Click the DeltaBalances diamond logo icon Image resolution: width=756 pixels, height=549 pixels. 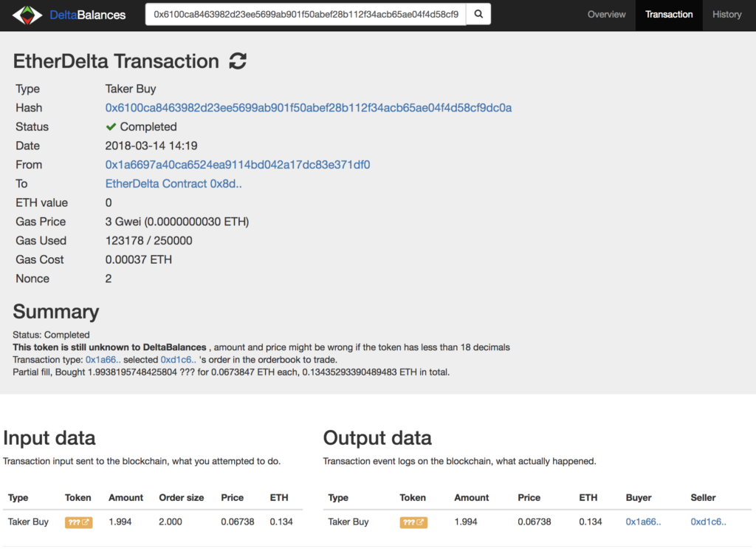click(x=27, y=15)
